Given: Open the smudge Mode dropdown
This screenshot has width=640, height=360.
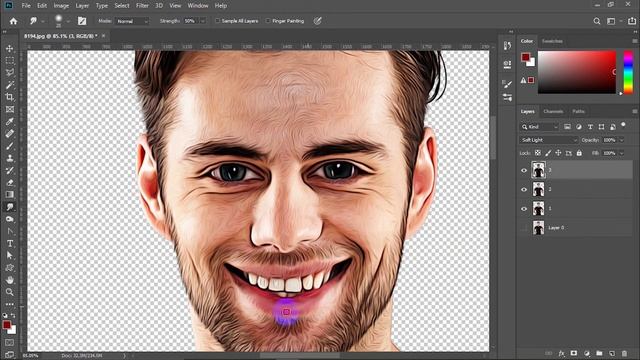Looking at the screenshot, I should 132,21.
